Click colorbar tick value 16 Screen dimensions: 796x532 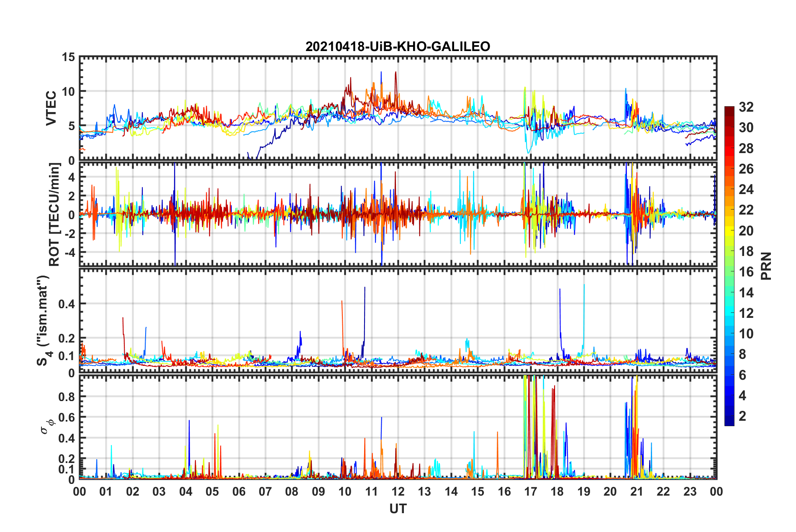coord(746,272)
